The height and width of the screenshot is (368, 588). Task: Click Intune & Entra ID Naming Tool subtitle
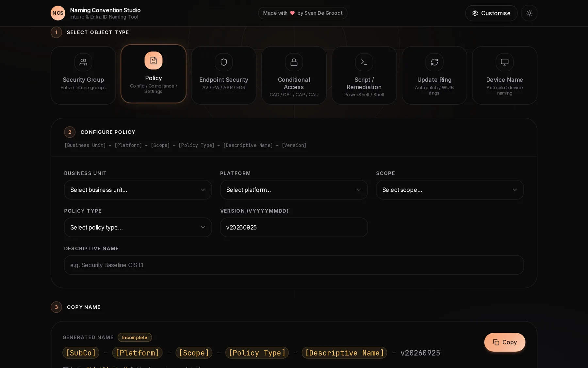tap(104, 17)
